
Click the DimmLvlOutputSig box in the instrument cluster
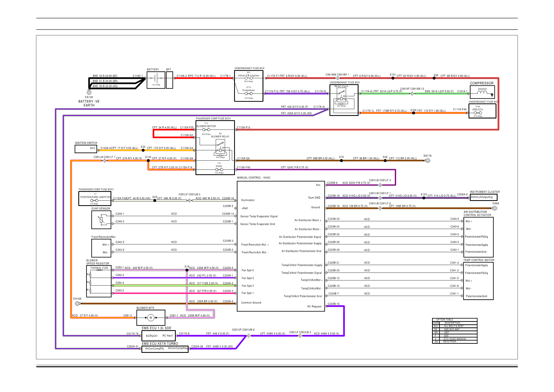click(x=483, y=197)
